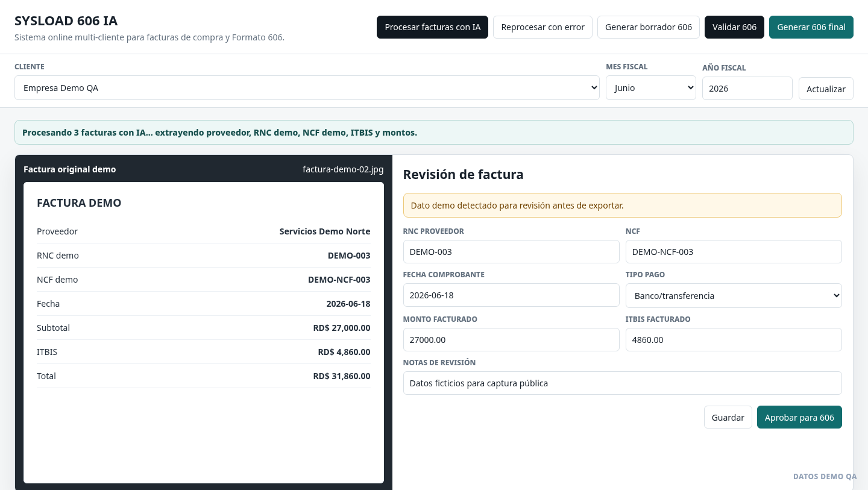Click the bold DEMO-003 RNC value in the invoice preview
Screen dimensions: 868x490
349,256
